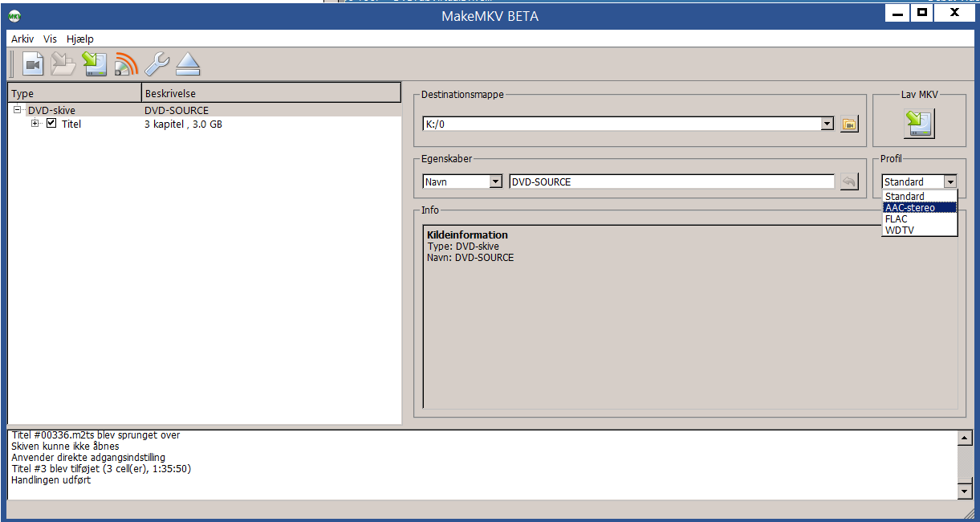Choose FLAC profile option
This screenshot has width=980, height=522.
(x=920, y=218)
